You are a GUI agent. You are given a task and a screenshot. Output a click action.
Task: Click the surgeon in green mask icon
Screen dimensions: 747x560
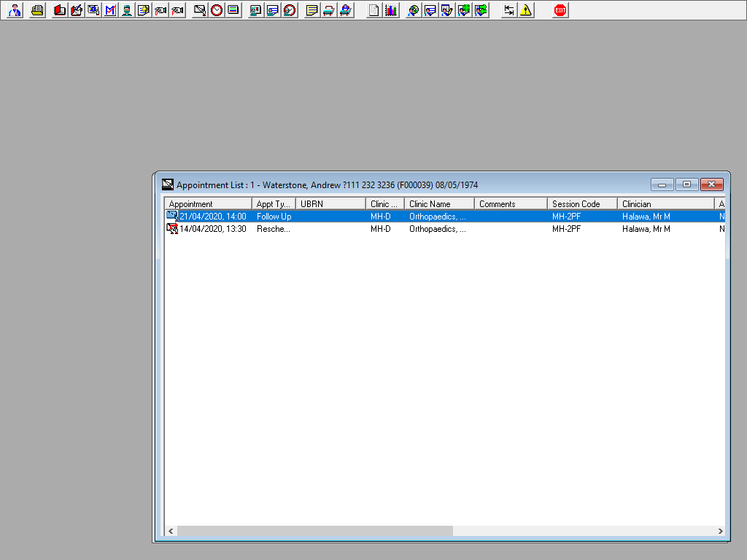coord(127,10)
